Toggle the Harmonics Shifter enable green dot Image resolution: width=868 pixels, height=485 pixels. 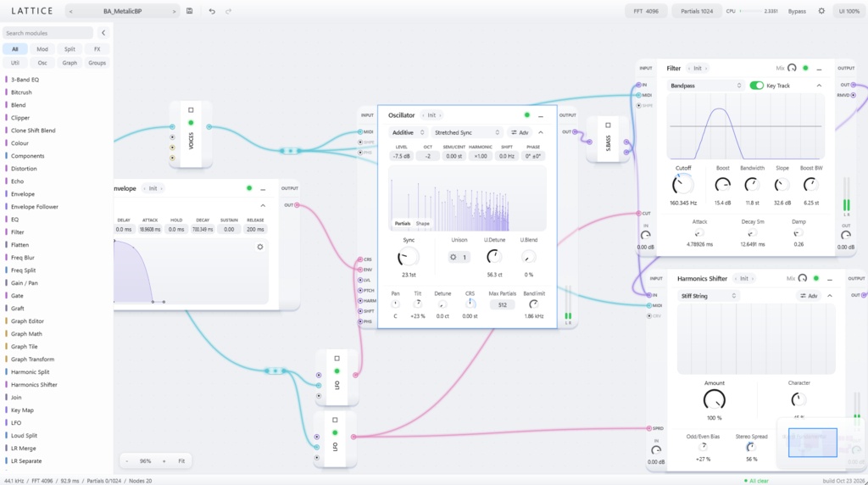tap(816, 278)
